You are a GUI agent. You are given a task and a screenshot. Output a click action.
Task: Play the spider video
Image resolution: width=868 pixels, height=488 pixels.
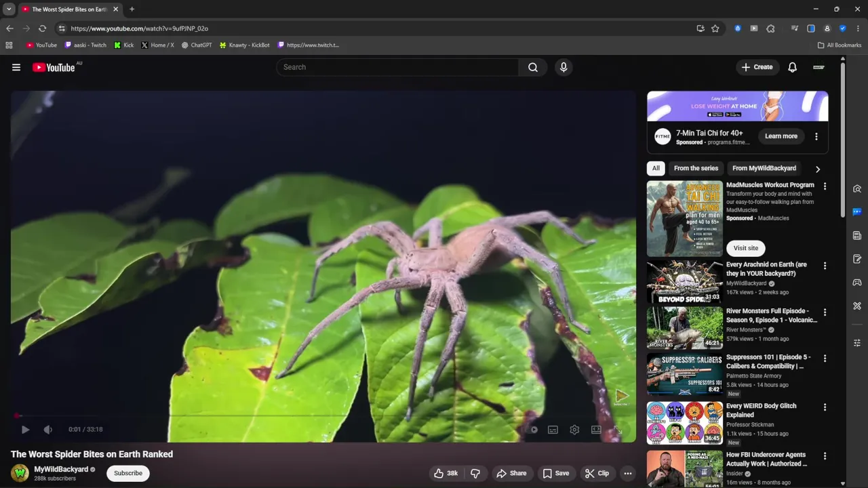tap(25, 430)
